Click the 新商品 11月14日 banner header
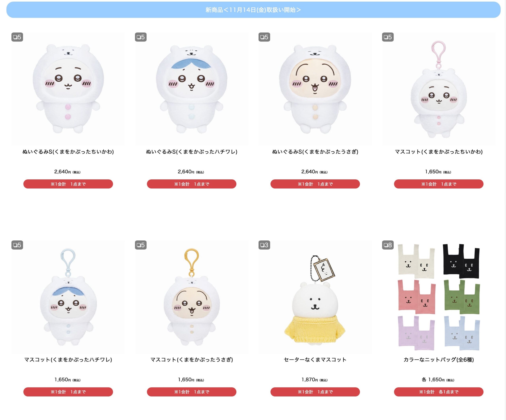 pos(253,10)
